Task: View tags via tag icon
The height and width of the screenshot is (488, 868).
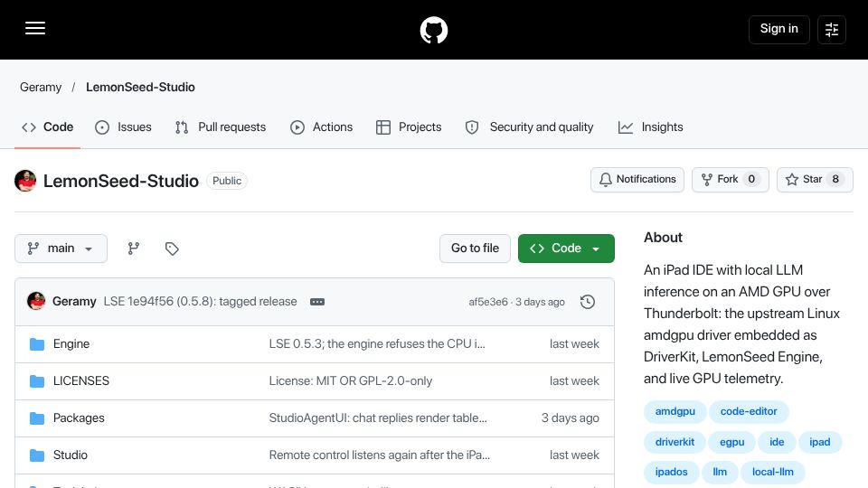Action: pos(172,249)
